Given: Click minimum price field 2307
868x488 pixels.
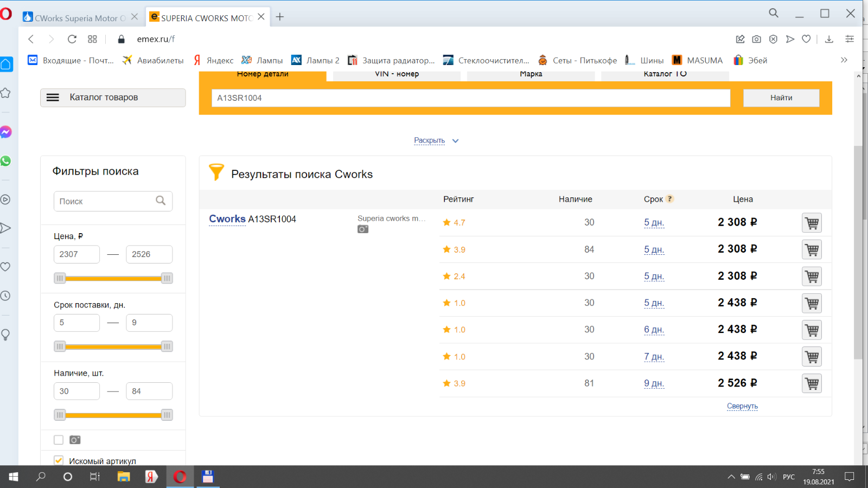Looking at the screenshot, I should (76, 254).
